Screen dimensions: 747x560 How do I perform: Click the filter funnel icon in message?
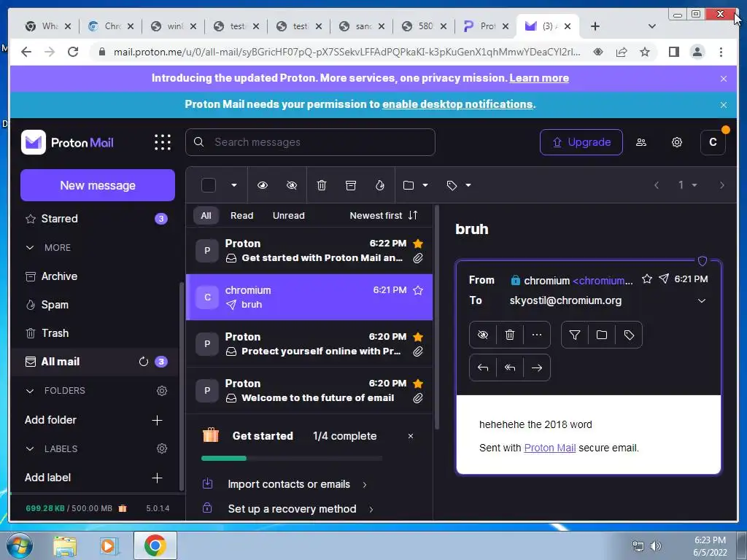point(575,335)
